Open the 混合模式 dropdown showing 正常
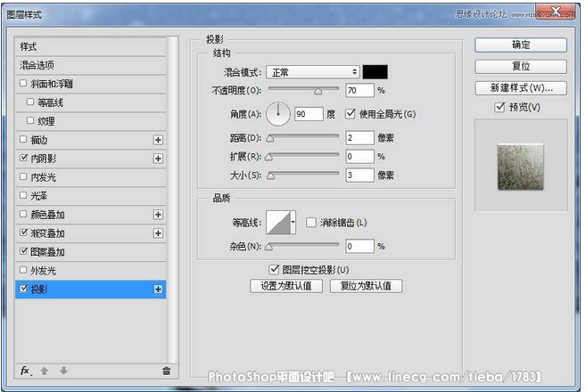 click(313, 72)
